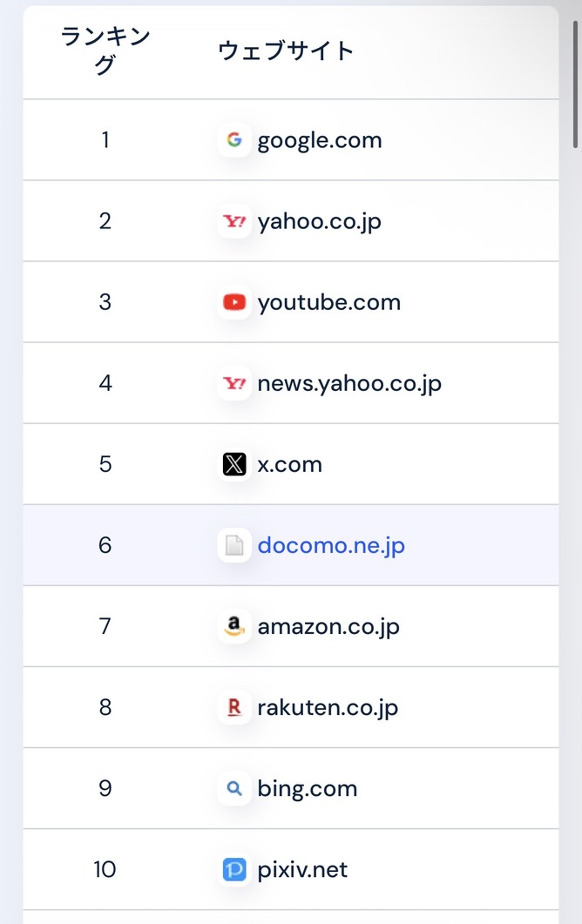The height and width of the screenshot is (924, 582).
Task: Click the ウェブサイト column header
Action: tap(286, 51)
